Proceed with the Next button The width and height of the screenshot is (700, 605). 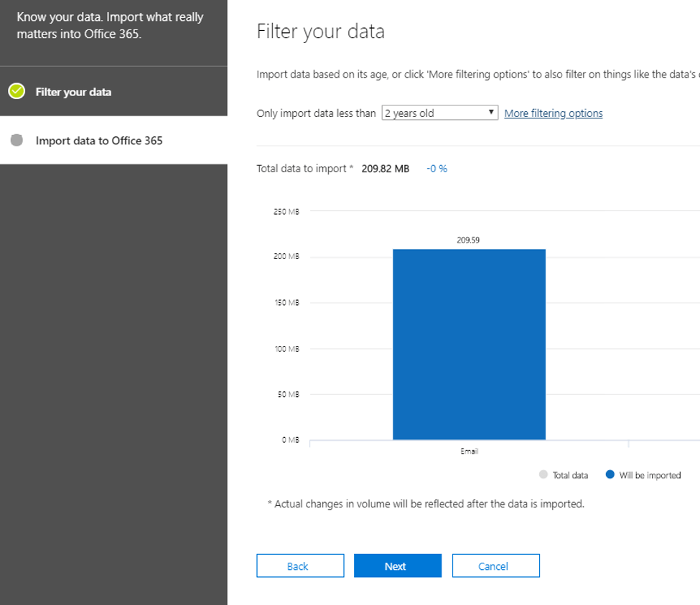click(x=398, y=566)
